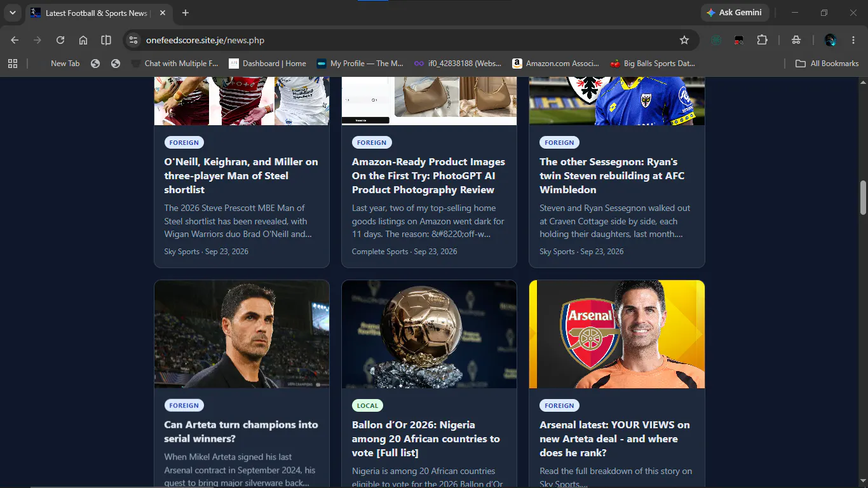868x488 pixels.
Task: Click FOREIGN tag on Man of Steel card
Action: tap(184, 142)
